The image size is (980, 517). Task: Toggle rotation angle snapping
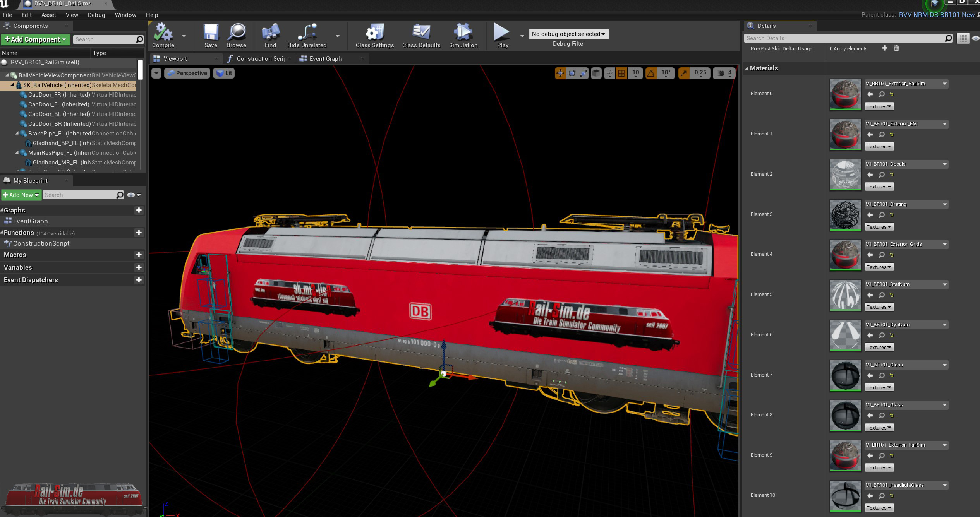click(x=651, y=73)
